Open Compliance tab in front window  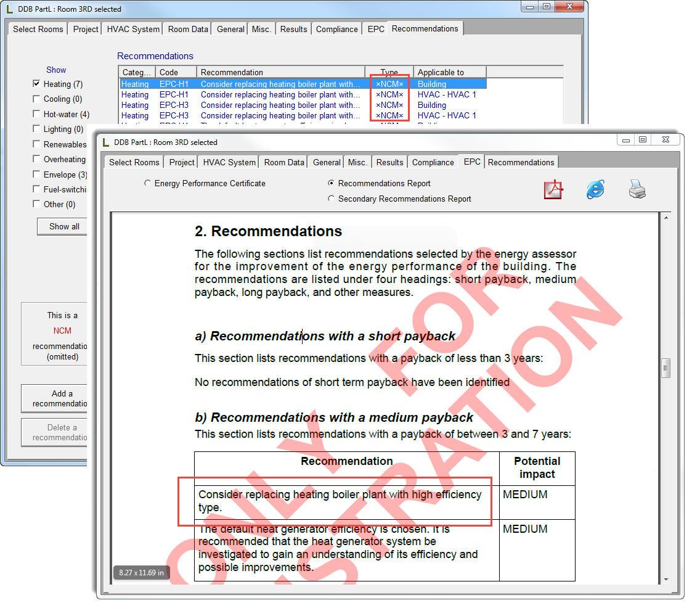pyautogui.click(x=433, y=162)
